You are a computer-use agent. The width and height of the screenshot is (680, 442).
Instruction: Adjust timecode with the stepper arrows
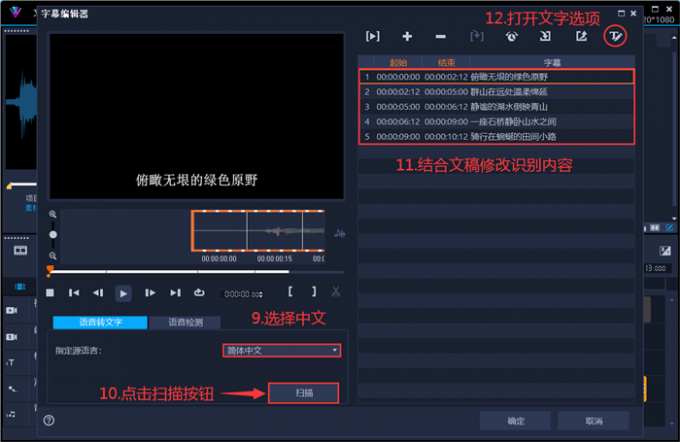261,294
